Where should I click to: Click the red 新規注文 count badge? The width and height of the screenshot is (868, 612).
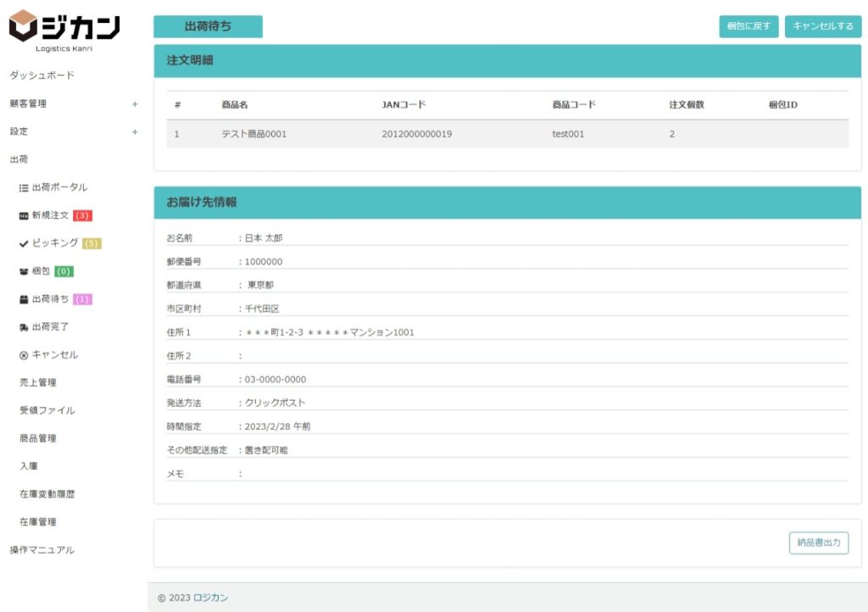pos(82,215)
